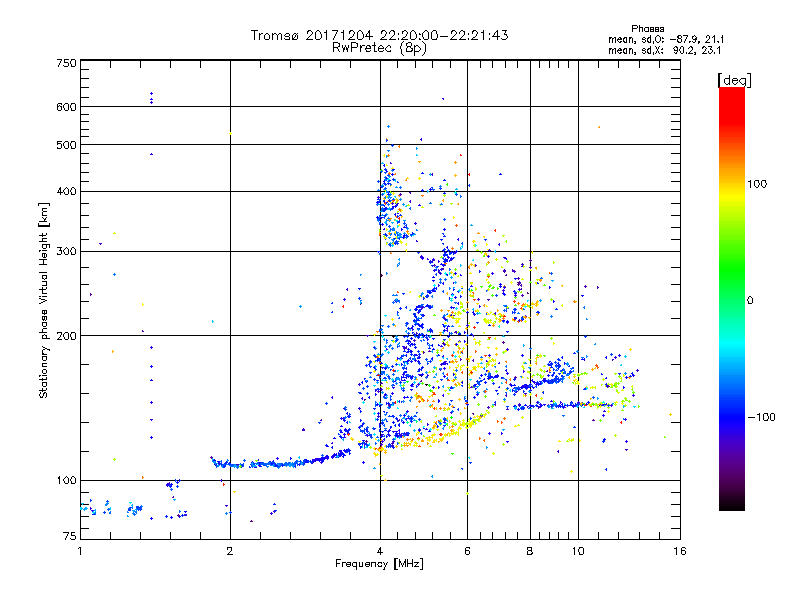Click the x-axis tick label '16'
The image size is (800, 600).
tap(680, 551)
